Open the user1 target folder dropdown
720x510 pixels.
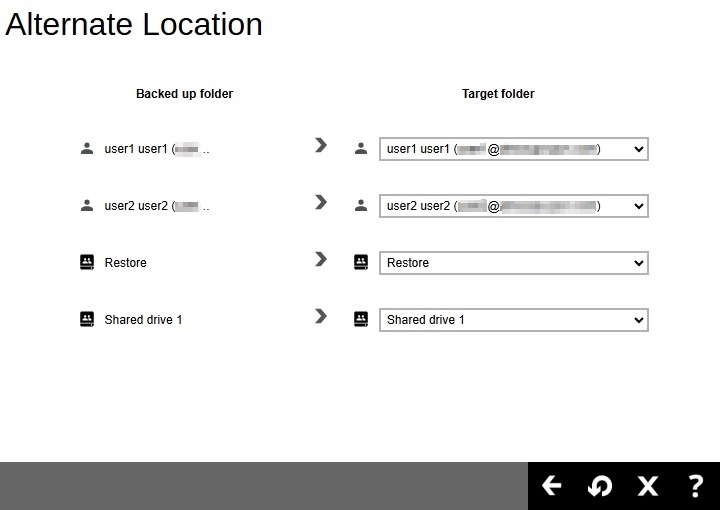(513, 149)
